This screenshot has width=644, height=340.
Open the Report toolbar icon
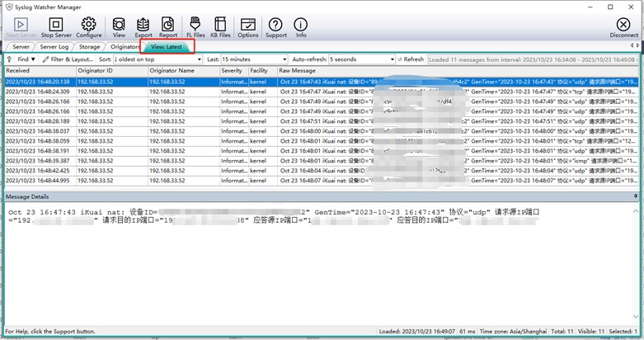[x=168, y=27]
